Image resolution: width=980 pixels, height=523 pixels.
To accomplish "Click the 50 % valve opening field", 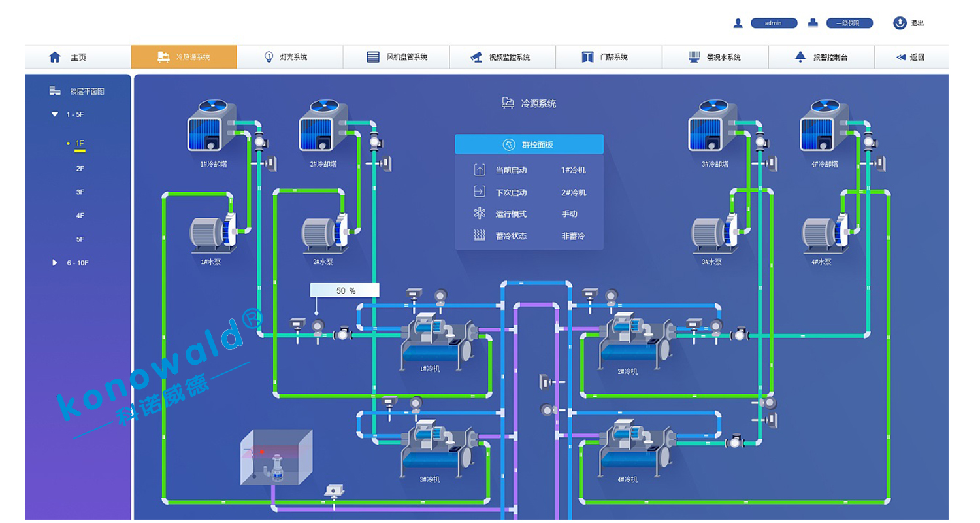I will [x=344, y=291].
